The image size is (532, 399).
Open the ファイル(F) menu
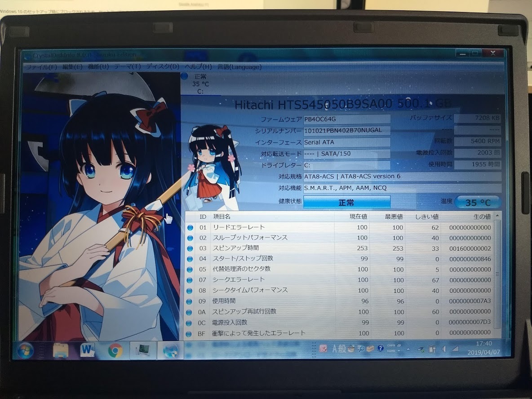[x=41, y=67]
